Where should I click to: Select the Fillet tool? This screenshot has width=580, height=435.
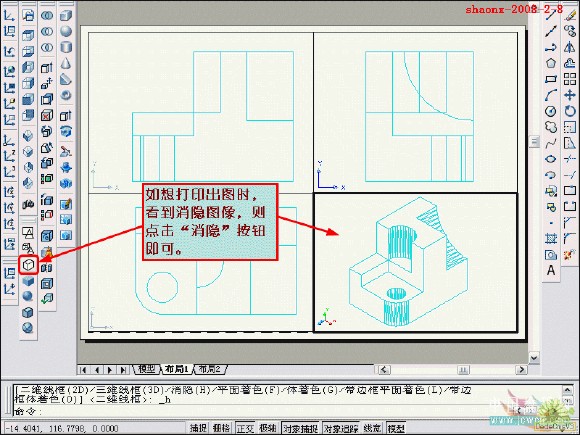570,239
